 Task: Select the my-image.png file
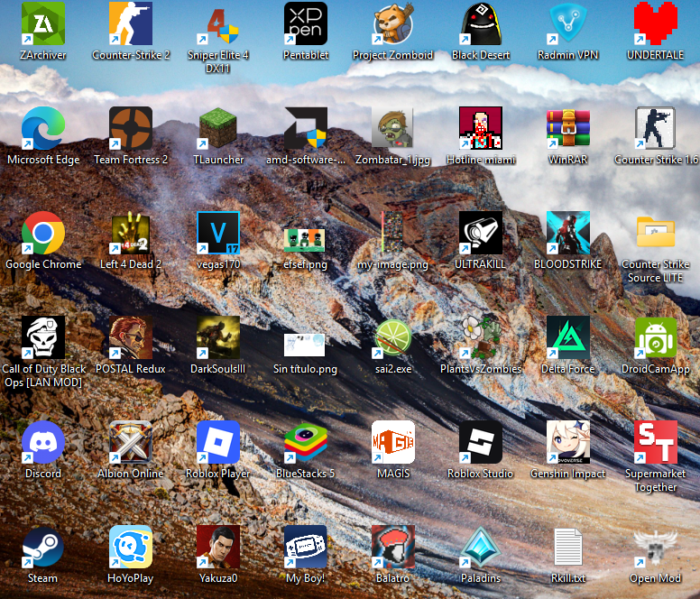click(393, 233)
